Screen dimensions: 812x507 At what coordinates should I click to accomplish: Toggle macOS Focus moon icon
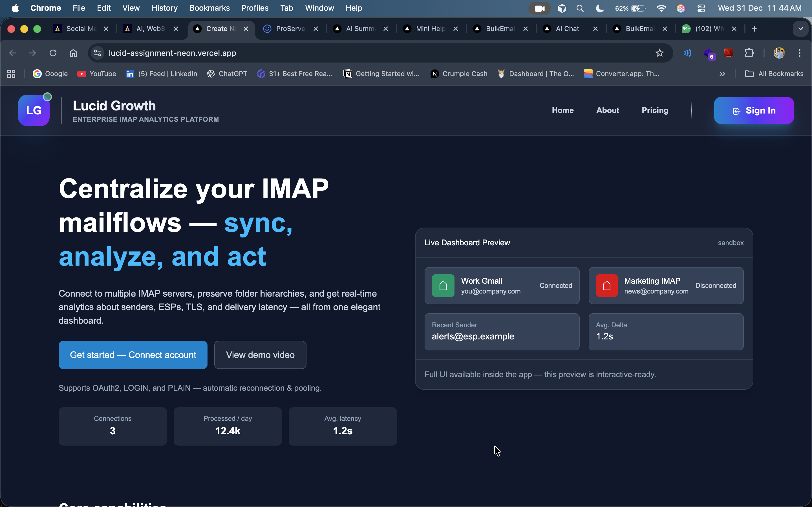click(x=600, y=8)
